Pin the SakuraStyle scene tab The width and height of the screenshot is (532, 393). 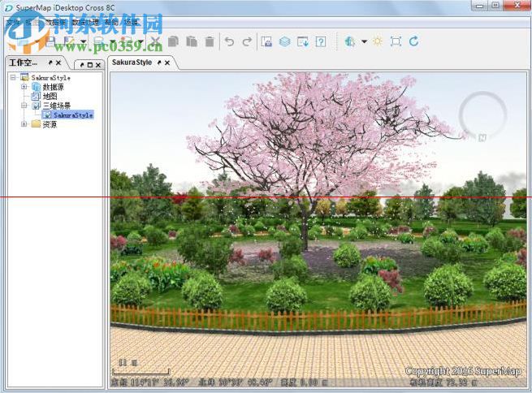(x=159, y=63)
